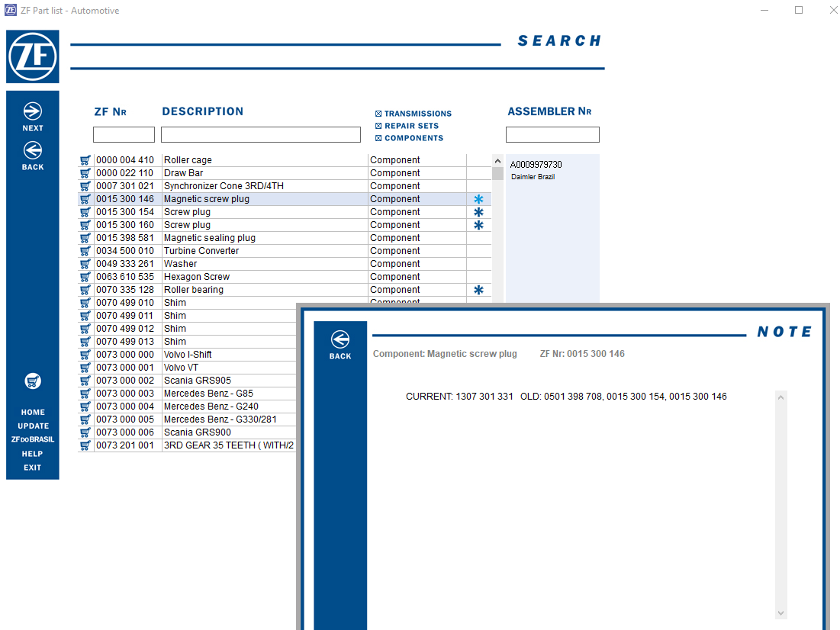Toggle the Transmissions filter checkbox
The height and width of the screenshot is (630, 840).
(x=378, y=114)
